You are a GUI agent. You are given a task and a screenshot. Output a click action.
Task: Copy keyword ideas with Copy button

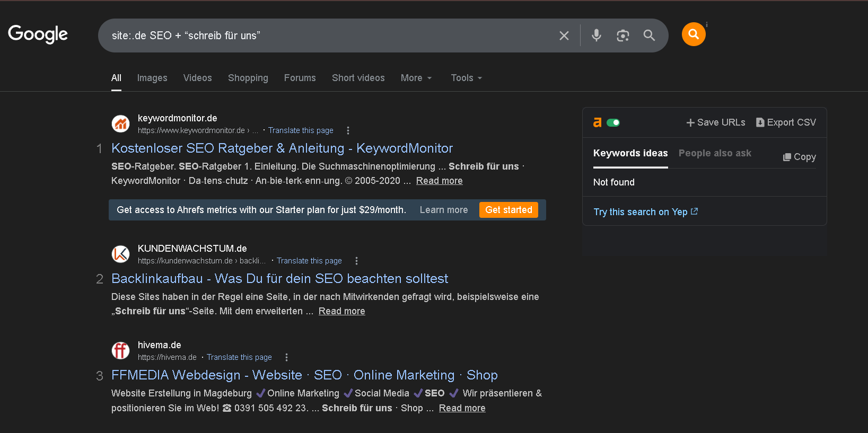[800, 157]
